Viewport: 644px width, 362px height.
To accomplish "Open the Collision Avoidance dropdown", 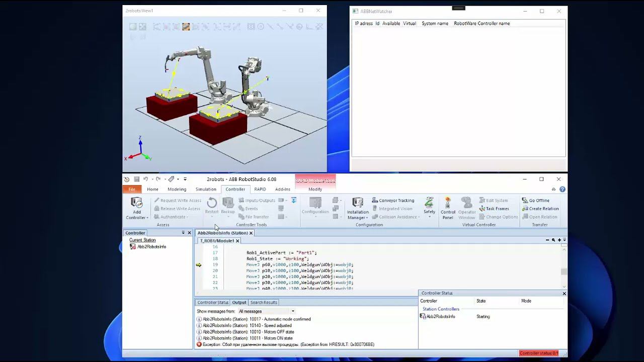I will click(396, 217).
